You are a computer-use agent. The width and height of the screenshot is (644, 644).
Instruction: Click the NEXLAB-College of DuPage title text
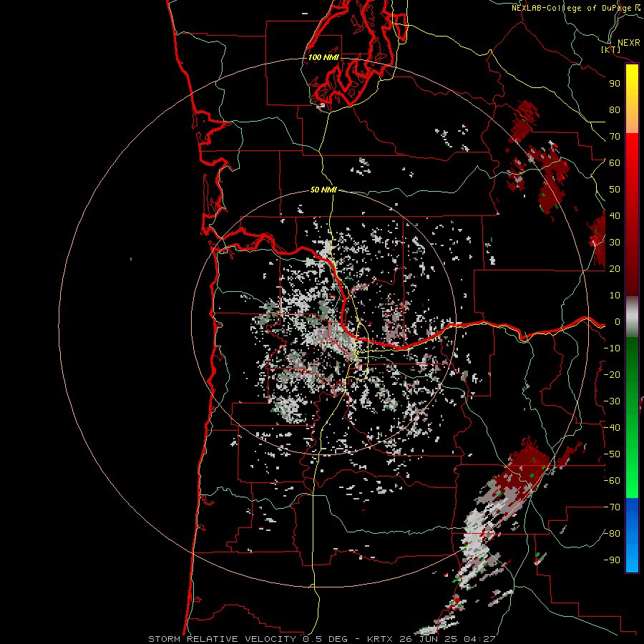[576, 8]
